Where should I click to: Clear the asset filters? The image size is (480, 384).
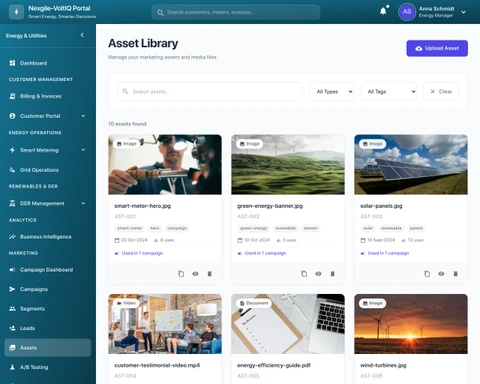(x=441, y=91)
